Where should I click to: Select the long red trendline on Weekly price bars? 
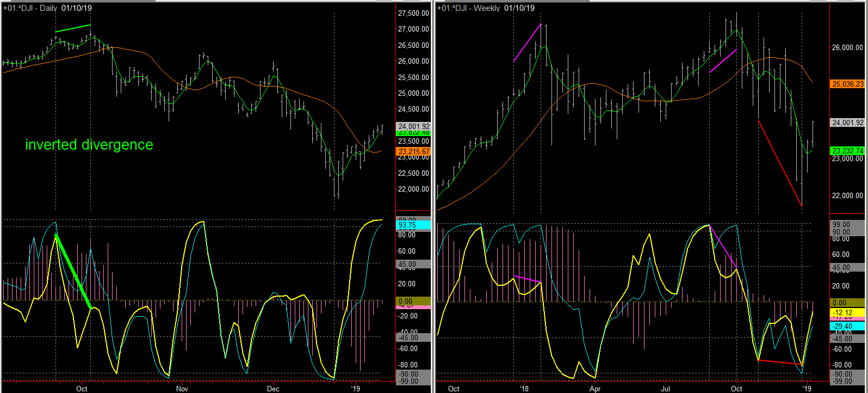coord(780,163)
